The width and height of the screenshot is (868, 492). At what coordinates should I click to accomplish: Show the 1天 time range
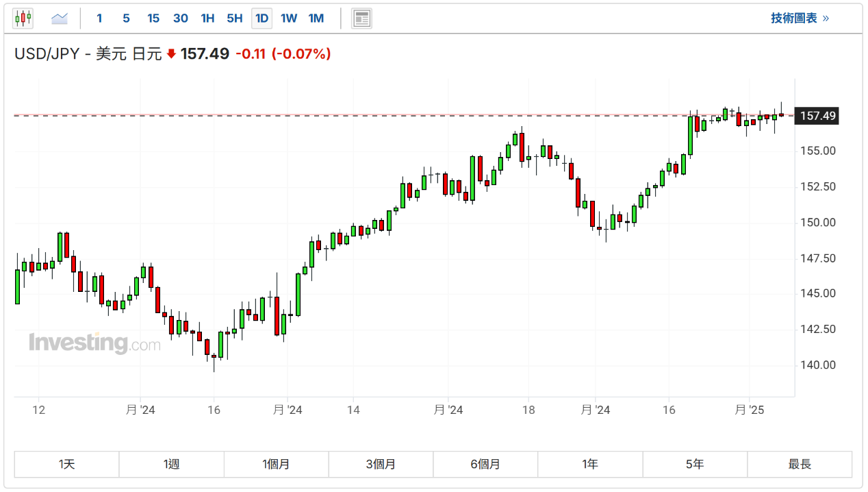[66, 465]
